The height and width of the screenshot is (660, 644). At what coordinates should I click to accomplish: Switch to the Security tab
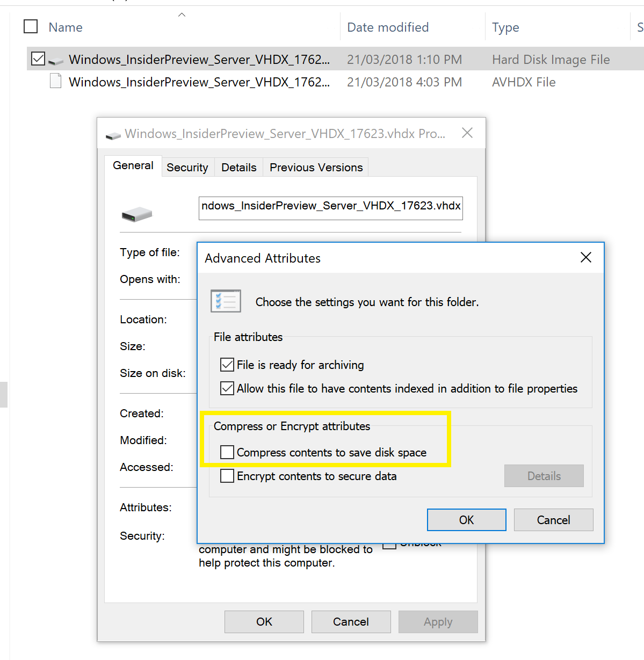point(187,168)
